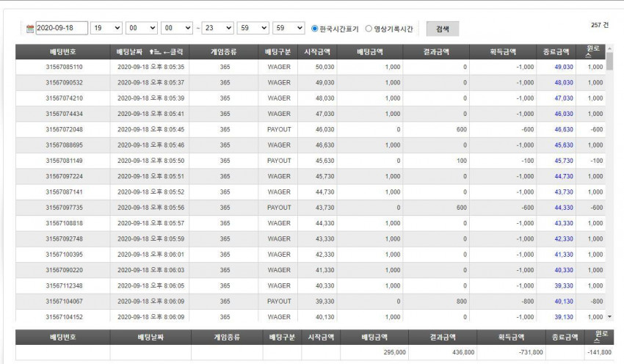Click the blue ending amount 46,630
This screenshot has width=624, height=364.
[564, 129]
